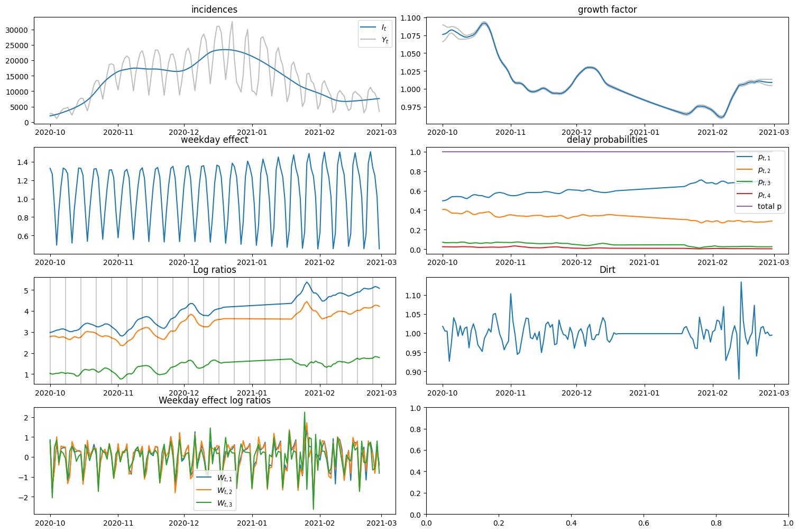Click the 1.100 y-axis tick in growth factor plot
Screen dimensions: 799x532
[410, 18]
